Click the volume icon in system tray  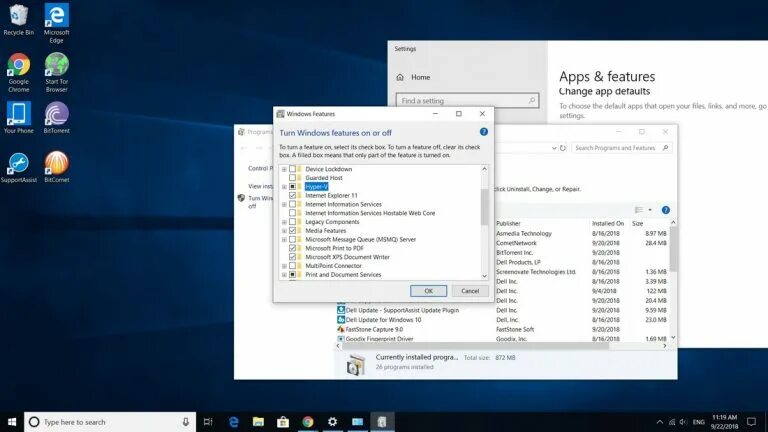point(683,422)
